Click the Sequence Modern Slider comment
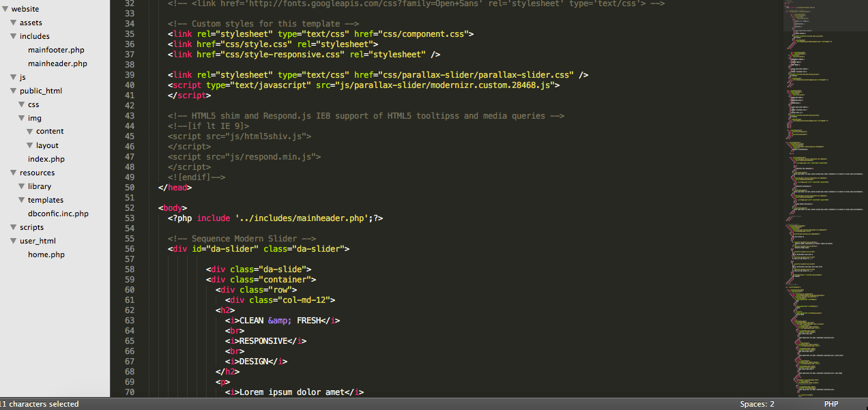Screen dimensions: 868x410 242,239
